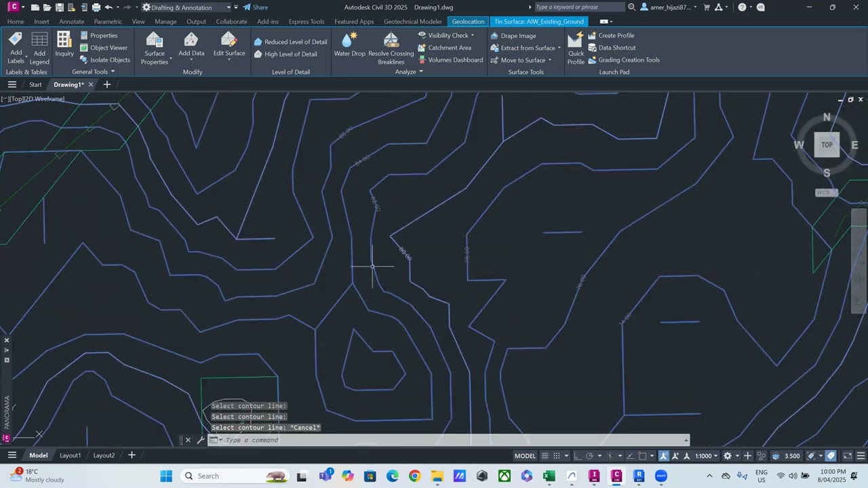Expand the quick access toolbar customize arrow
Screen dimensions: 868x488
236,7
